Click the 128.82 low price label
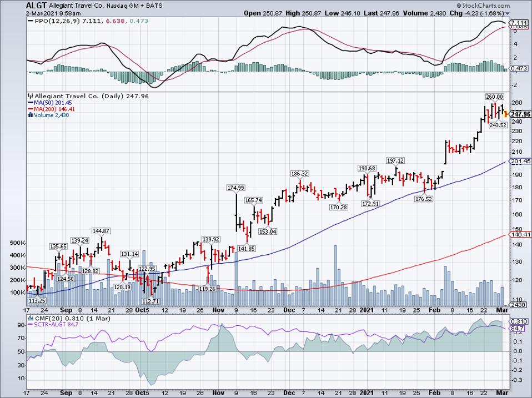The width and height of the screenshot is (532, 398). point(91,271)
